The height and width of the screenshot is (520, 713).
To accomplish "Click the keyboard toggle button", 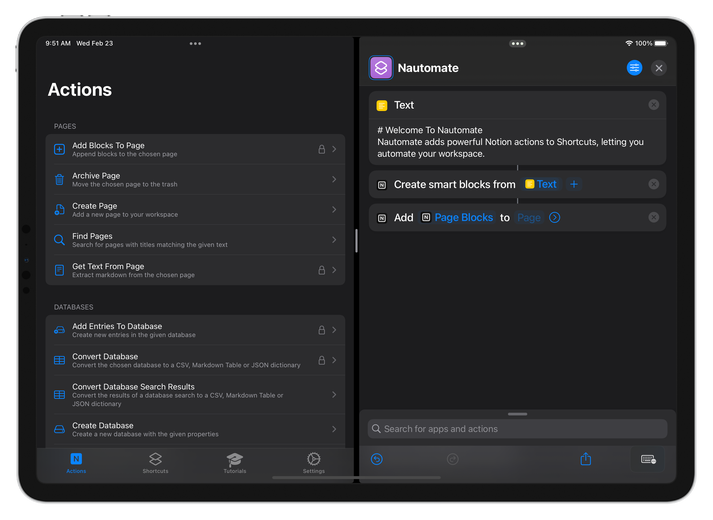I will [x=648, y=460].
